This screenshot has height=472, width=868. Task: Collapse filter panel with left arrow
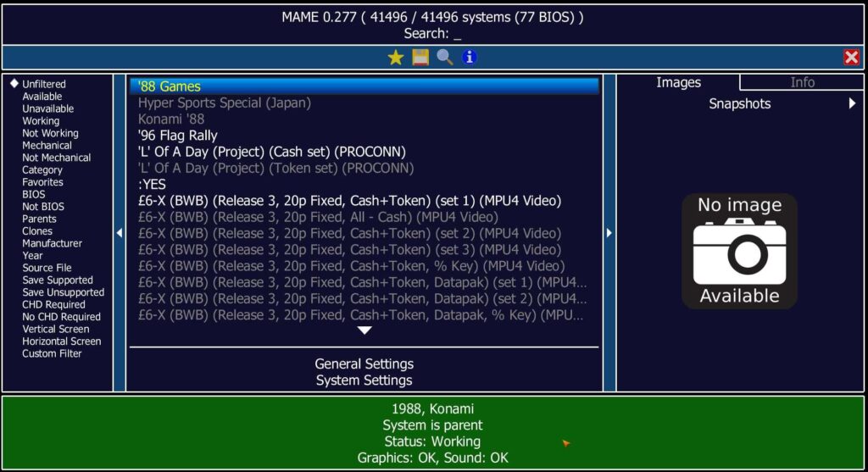[120, 233]
